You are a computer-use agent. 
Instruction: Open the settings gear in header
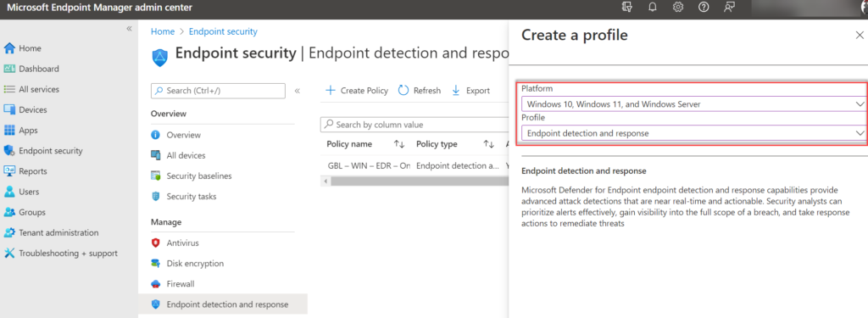pos(677,8)
